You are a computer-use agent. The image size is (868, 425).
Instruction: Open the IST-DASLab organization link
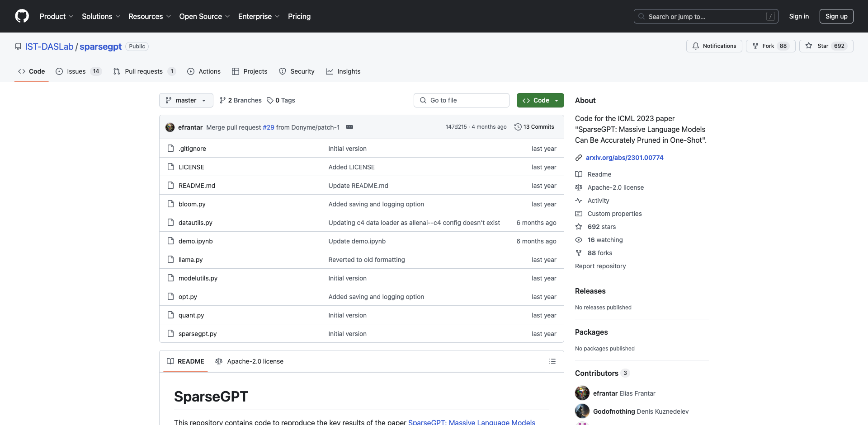49,47
